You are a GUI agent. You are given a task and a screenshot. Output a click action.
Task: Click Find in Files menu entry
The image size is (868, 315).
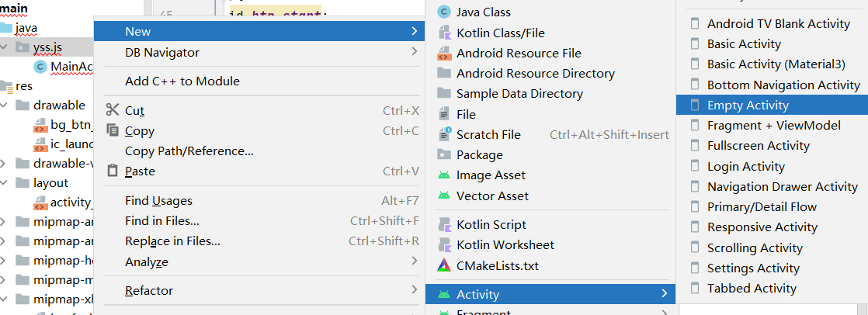click(161, 221)
